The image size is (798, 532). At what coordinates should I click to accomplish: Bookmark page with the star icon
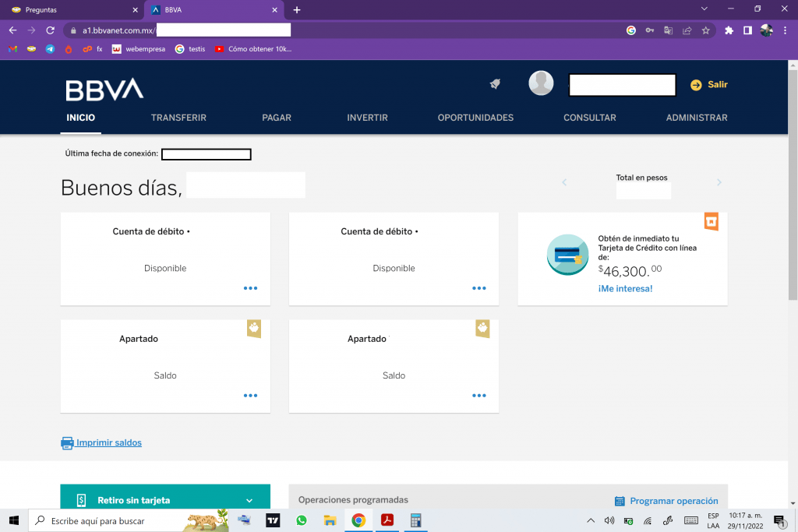coord(705,30)
